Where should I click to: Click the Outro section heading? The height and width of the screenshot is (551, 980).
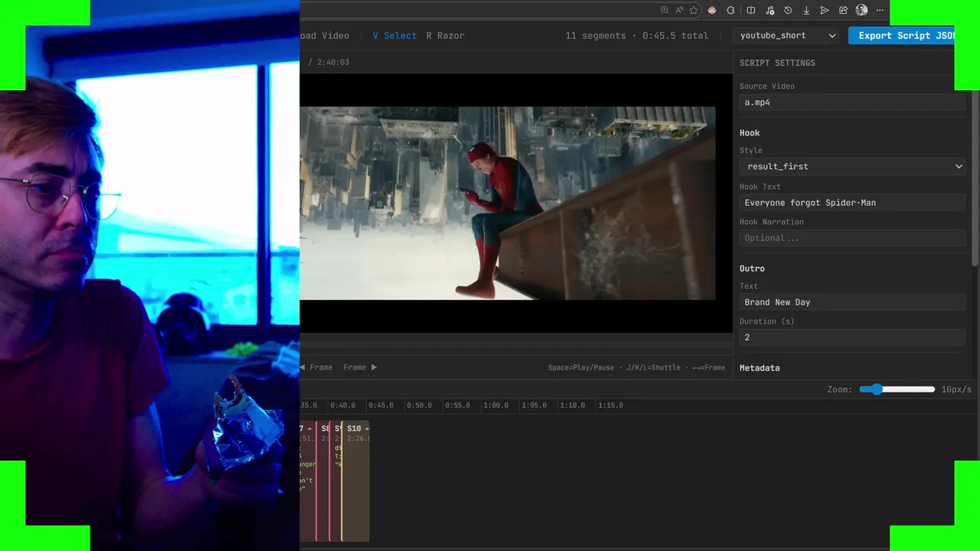pos(752,269)
